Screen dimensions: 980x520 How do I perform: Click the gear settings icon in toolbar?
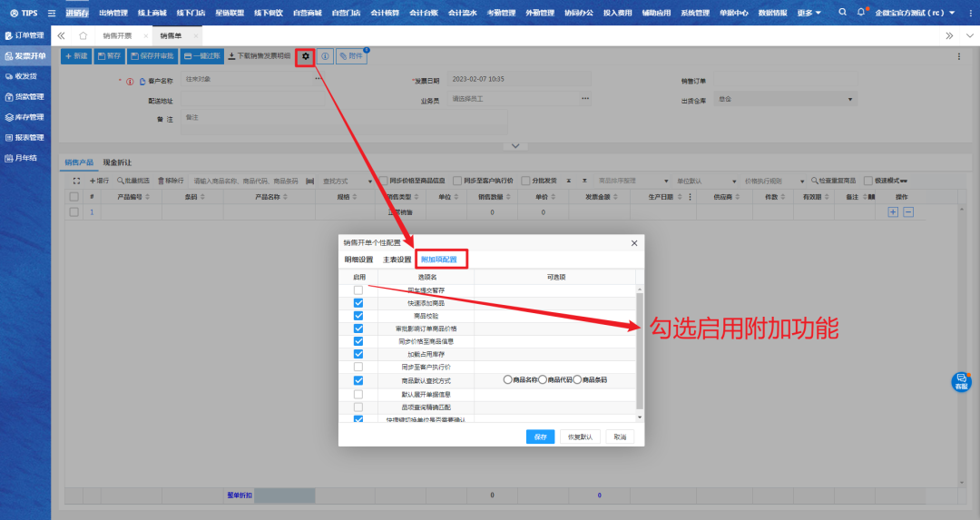click(x=306, y=56)
